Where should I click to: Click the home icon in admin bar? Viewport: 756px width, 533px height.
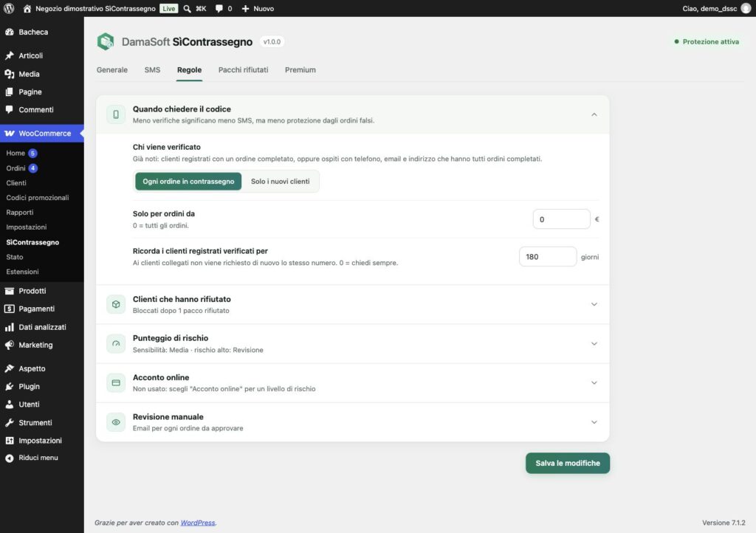(x=27, y=9)
